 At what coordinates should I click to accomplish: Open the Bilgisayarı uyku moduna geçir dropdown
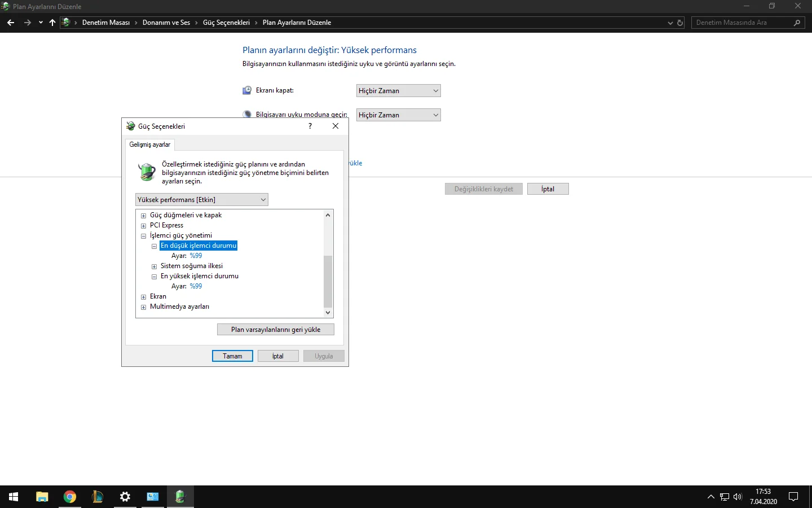[x=399, y=115]
